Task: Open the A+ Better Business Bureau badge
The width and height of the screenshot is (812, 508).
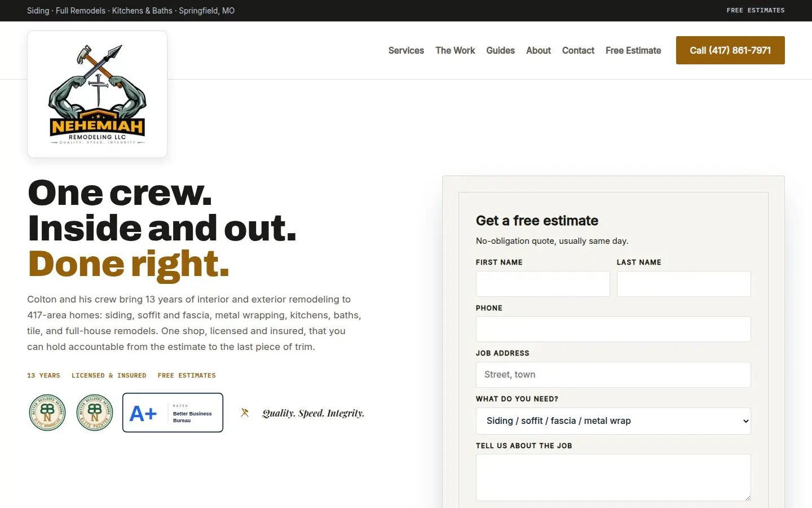Action: (173, 413)
